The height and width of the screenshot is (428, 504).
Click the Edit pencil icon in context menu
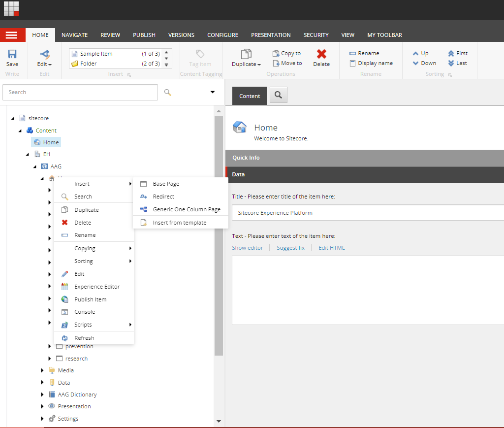tap(64, 274)
